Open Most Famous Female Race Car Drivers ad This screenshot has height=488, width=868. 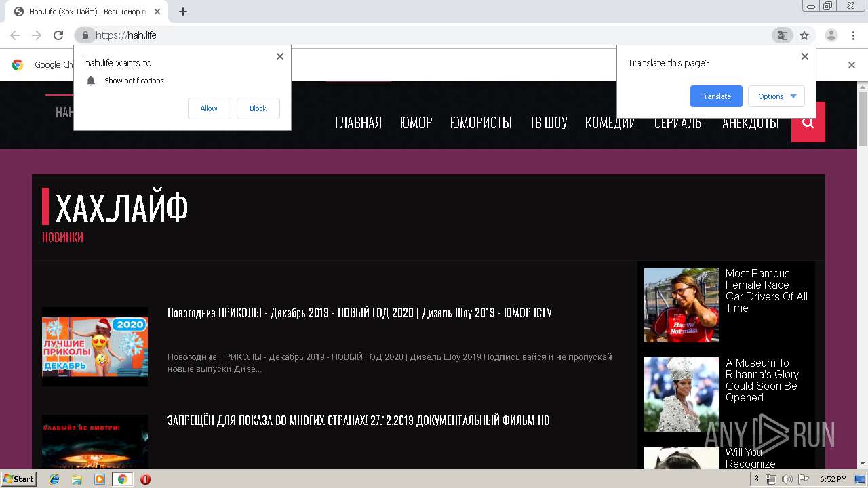766,291
